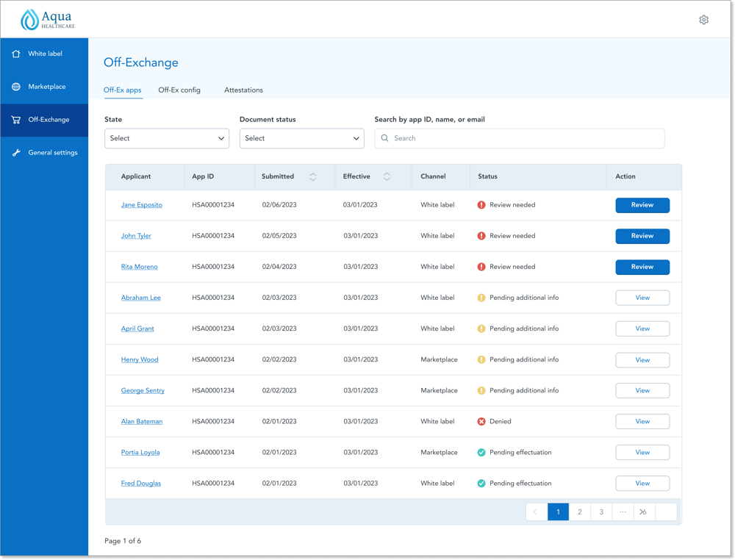Viewport: 735px width, 560px height.
Task: Switch to the Off-Ex config tab
Action: pos(179,90)
